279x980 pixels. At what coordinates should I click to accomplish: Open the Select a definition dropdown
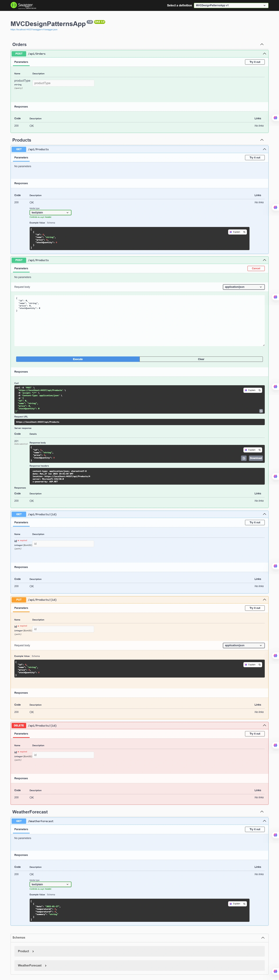(x=231, y=5)
